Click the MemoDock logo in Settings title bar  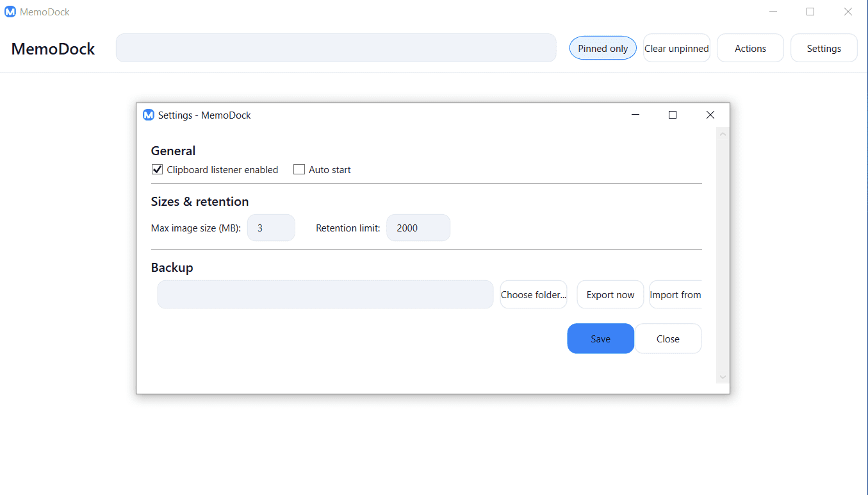(149, 115)
